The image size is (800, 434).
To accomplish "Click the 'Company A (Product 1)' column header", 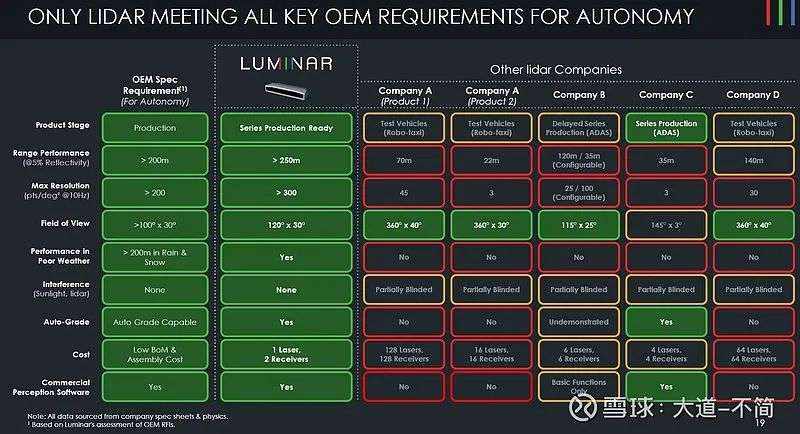I will coord(405,96).
